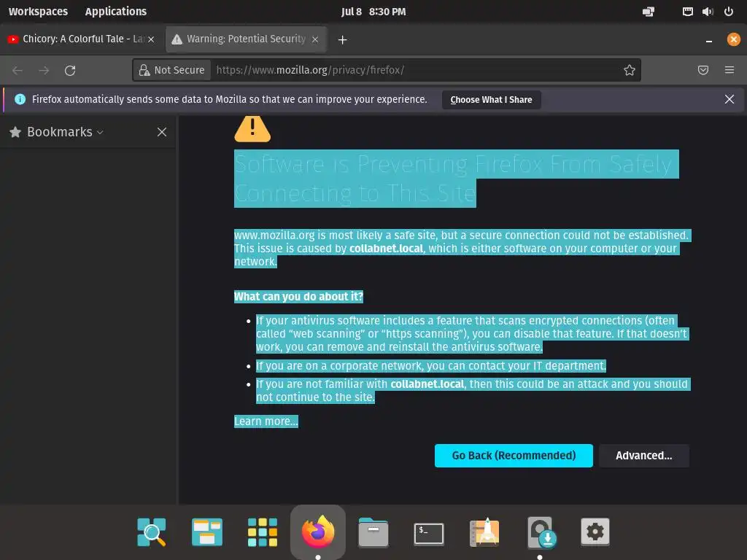This screenshot has height=560, width=747.
Task: Click the clipboard tray icon in top bar
Action: [687, 12]
